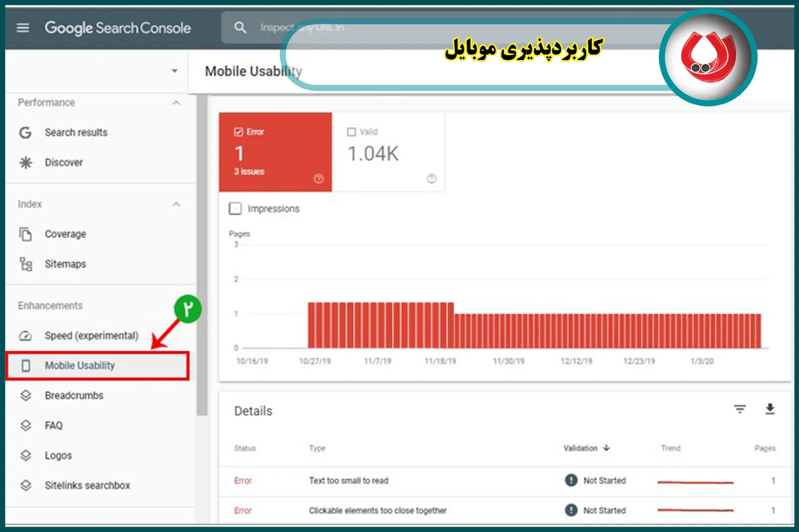
Task: Click the FAQ layers icon
Action: pos(25,426)
